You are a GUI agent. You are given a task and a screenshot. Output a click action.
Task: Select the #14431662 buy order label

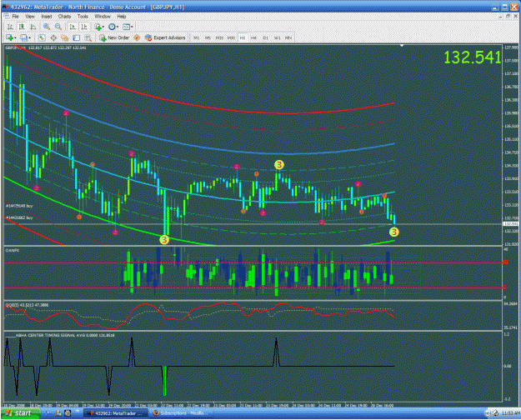(x=19, y=217)
